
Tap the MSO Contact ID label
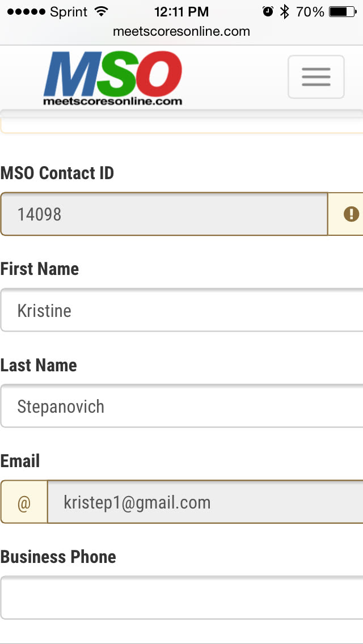click(57, 173)
